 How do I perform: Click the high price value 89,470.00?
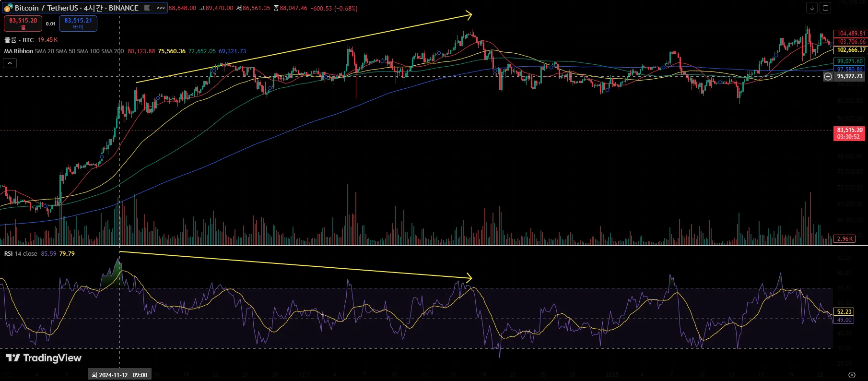point(219,8)
